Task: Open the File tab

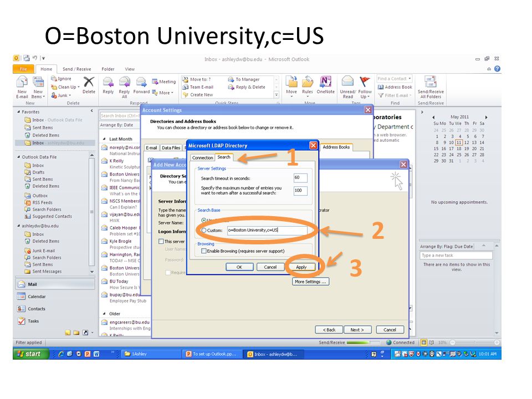Action: coord(23,69)
